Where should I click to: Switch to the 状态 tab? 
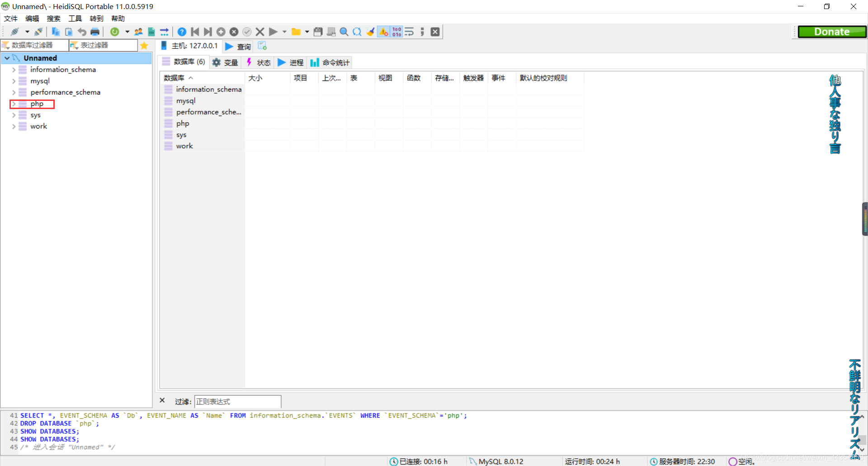[x=259, y=62]
